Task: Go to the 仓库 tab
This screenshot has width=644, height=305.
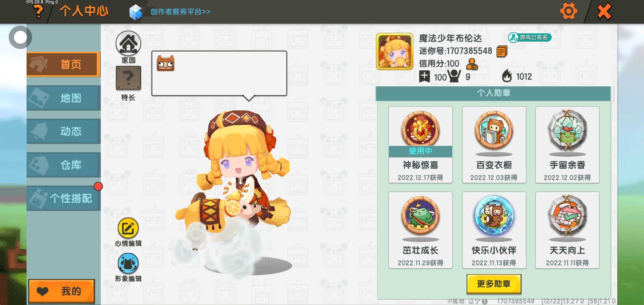Action: coord(63,165)
